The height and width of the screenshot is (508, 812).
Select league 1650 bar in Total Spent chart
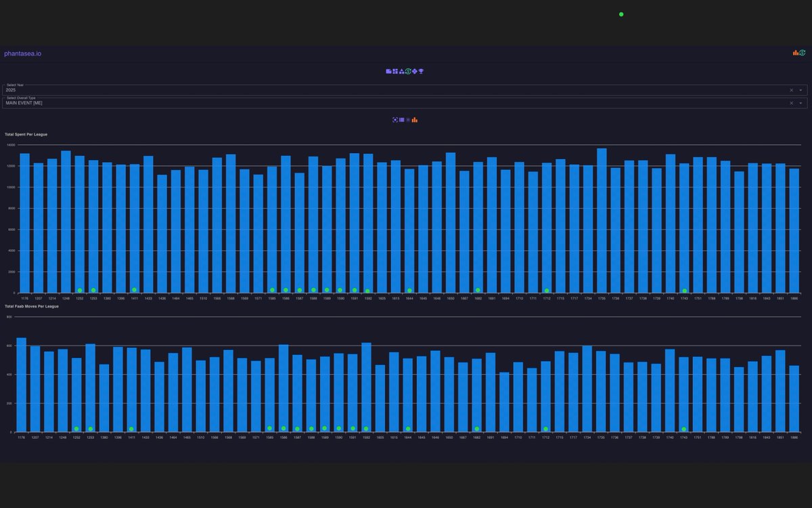[x=451, y=223]
